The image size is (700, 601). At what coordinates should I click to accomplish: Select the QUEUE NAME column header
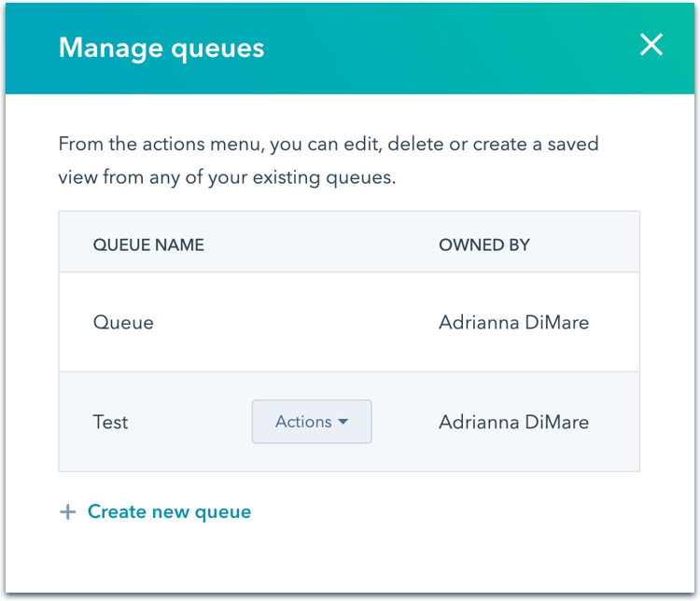click(x=148, y=245)
